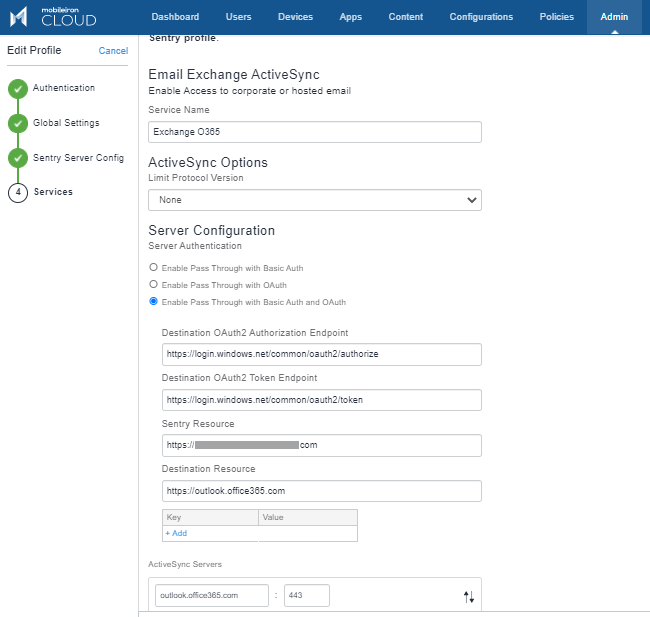The width and height of the screenshot is (650, 617).
Task: Click the Authentication step green checkmark
Action: pyautogui.click(x=18, y=89)
